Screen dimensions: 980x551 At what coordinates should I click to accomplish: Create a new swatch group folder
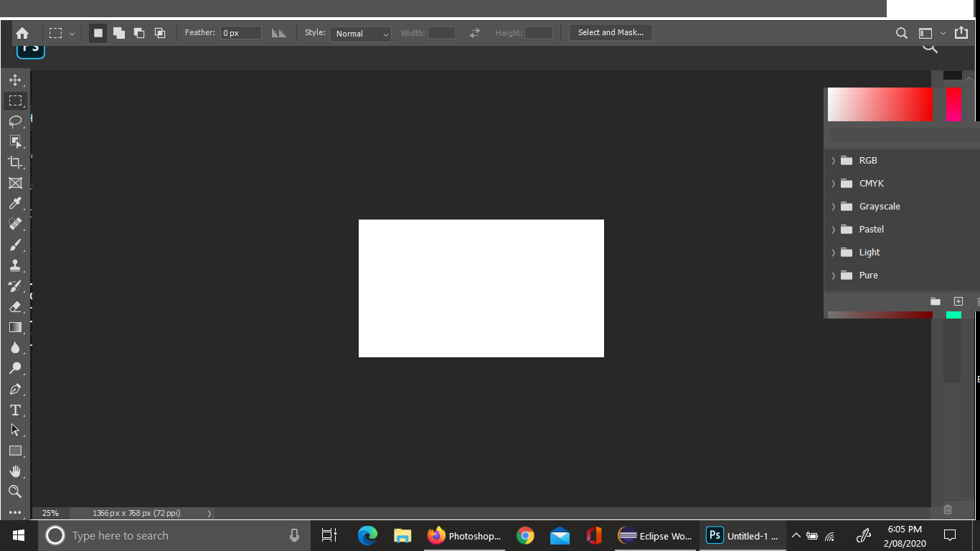936,301
